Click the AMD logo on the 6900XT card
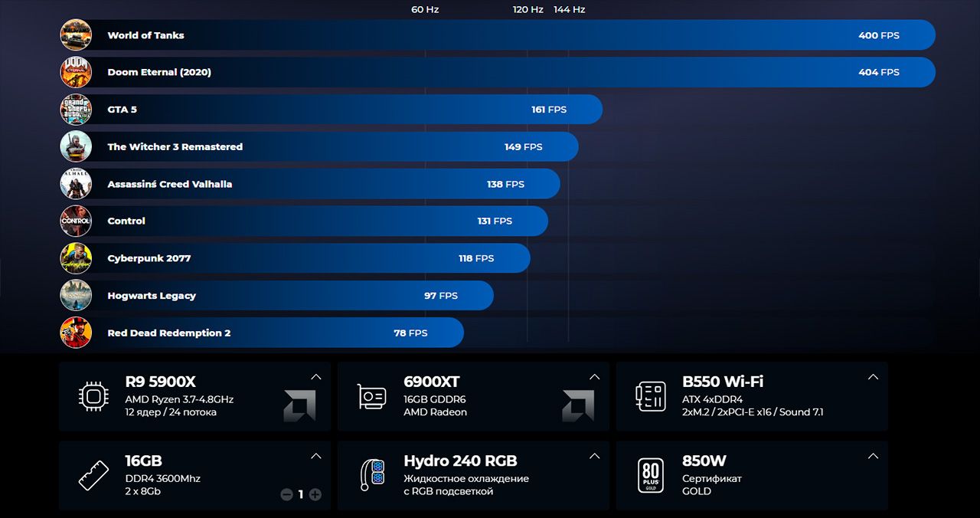This screenshot has width=980, height=518. tap(578, 406)
